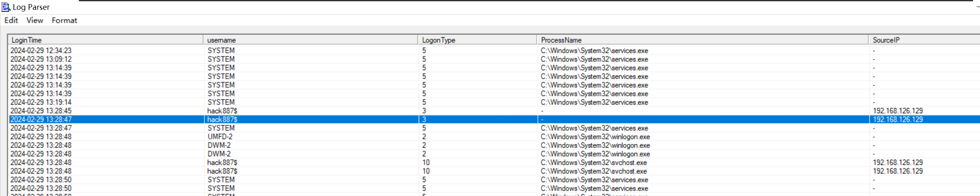Select the 12:34:23 SYSTEM login row
Viewport: 980px width, 196px height.
(x=41, y=50)
